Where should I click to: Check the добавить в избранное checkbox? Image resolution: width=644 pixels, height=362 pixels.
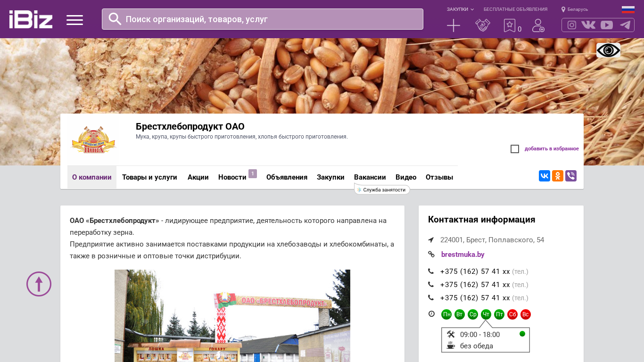click(x=515, y=149)
